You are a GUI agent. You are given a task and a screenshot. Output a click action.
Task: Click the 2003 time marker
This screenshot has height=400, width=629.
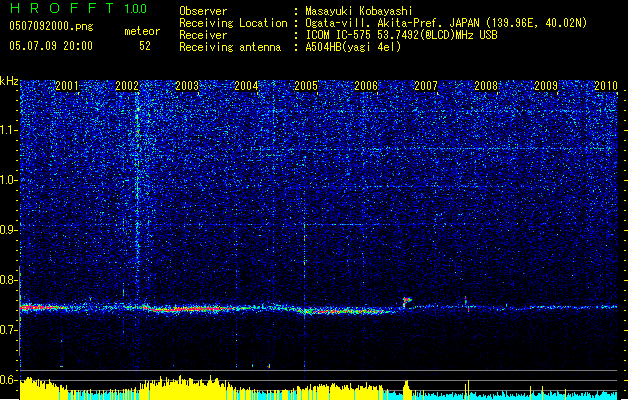tap(187, 85)
